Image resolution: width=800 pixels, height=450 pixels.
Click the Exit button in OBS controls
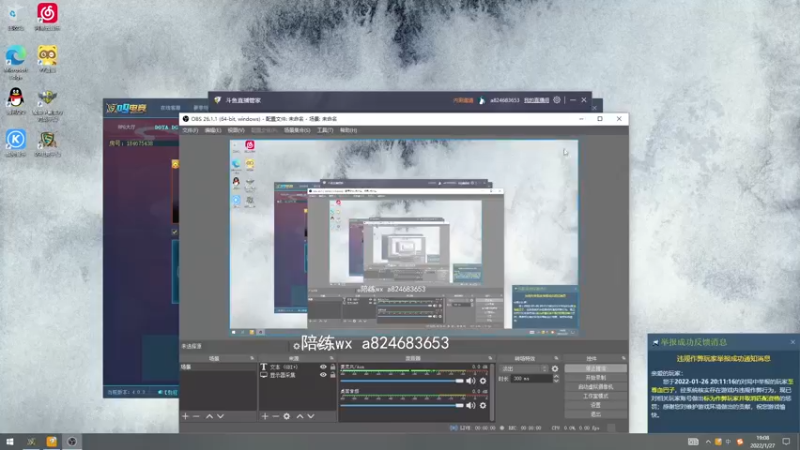click(x=595, y=414)
